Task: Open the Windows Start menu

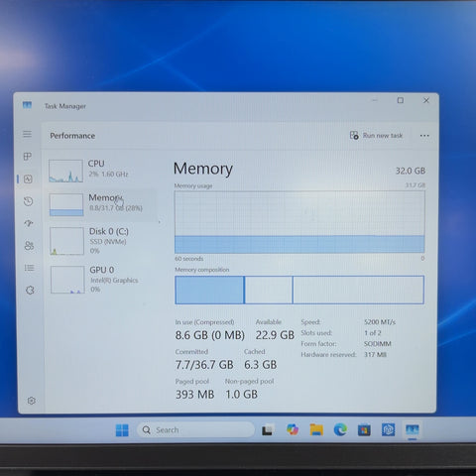Action: (122, 430)
